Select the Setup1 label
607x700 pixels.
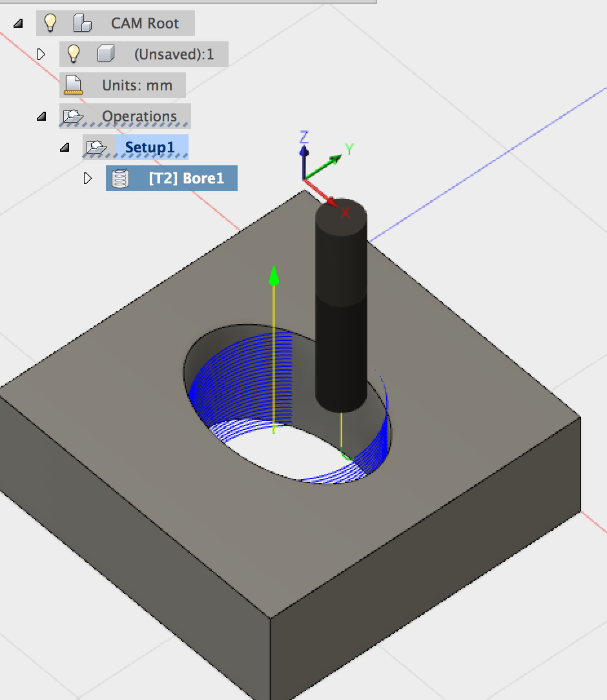pyautogui.click(x=150, y=147)
